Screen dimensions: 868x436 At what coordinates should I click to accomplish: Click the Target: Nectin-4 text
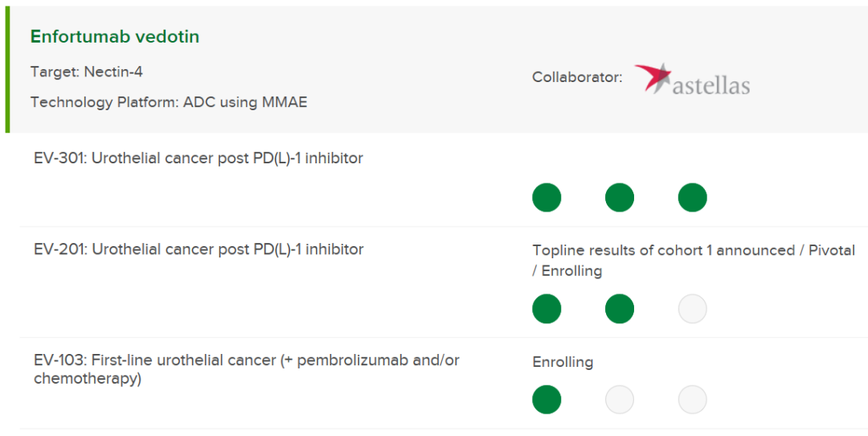pyautogui.click(x=86, y=72)
